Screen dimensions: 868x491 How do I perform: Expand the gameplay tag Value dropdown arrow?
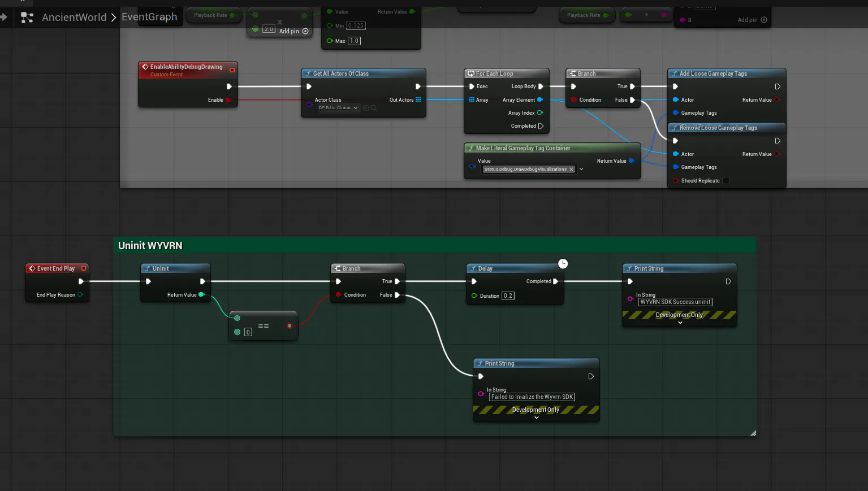[581, 169]
